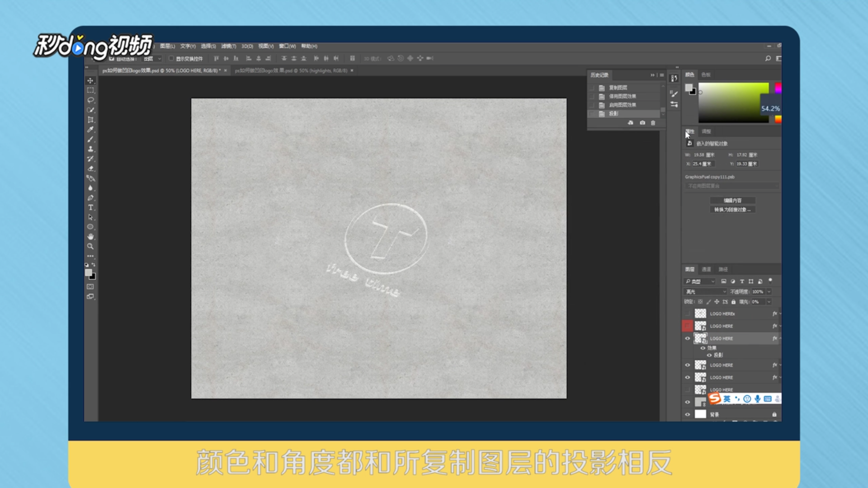
Task: Open the 滤镜(T) menu
Action: click(228, 46)
